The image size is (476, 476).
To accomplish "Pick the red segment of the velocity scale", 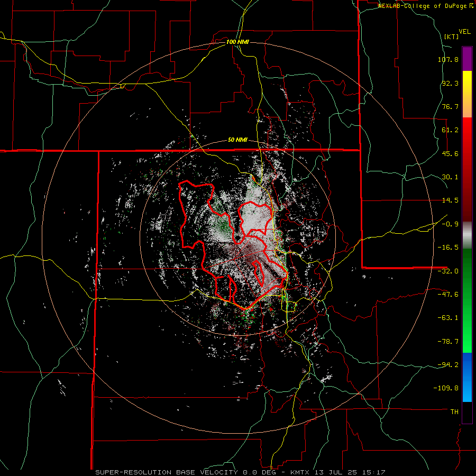I will 467,169.
